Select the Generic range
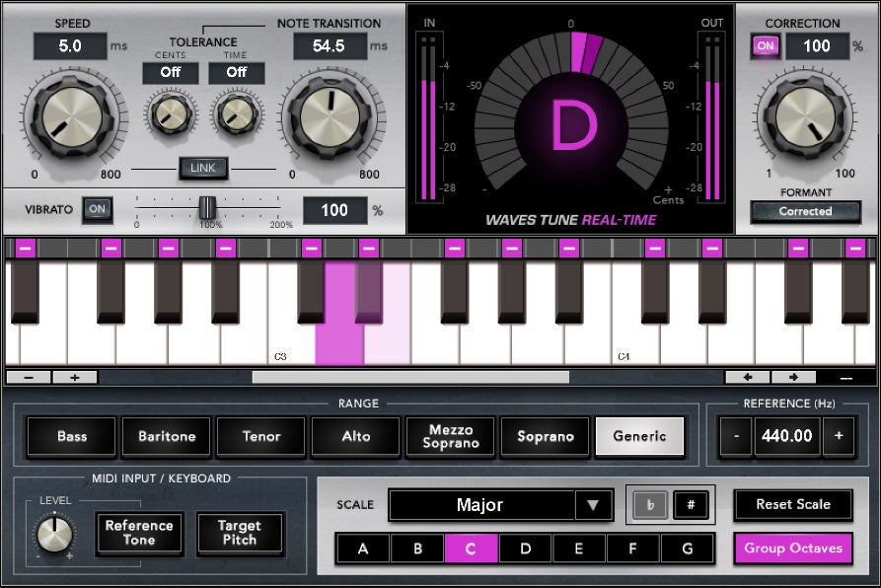The image size is (881, 588). (640, 436)
